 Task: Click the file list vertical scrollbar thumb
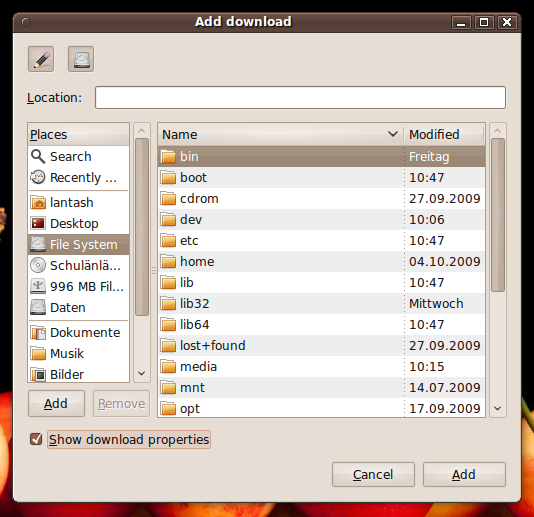(498, 215)
